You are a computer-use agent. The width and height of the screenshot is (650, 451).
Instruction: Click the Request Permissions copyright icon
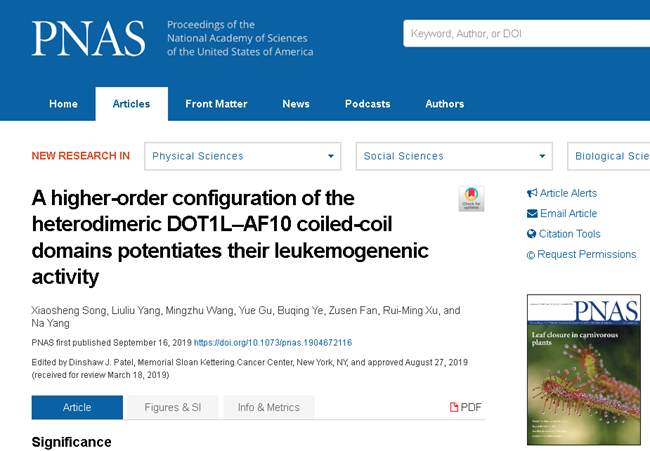[531, 255]
